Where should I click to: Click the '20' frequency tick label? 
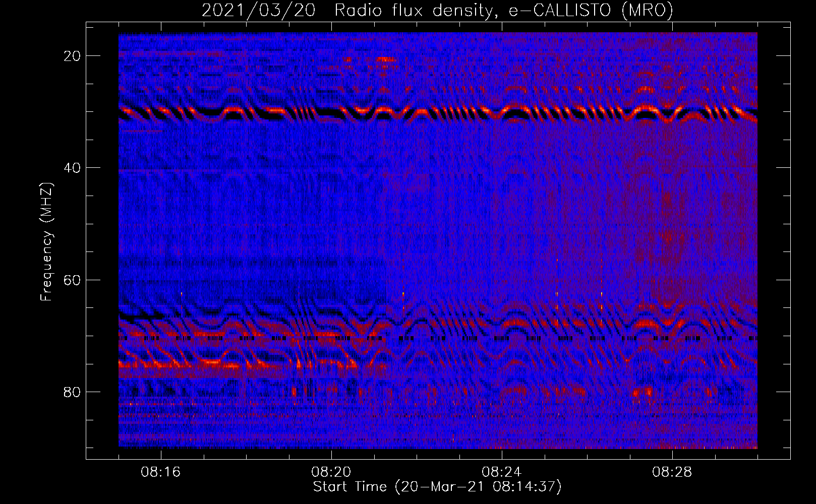(73, 56)
